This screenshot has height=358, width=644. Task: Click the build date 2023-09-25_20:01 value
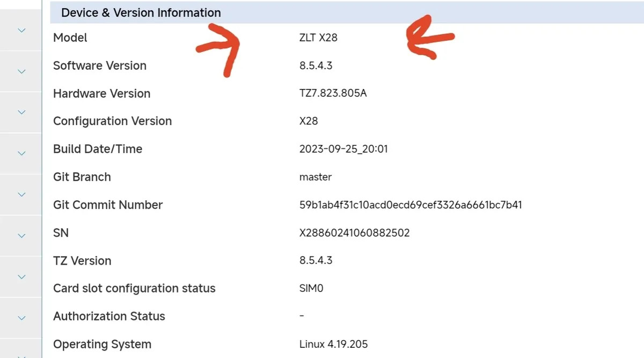coord(343,149)
